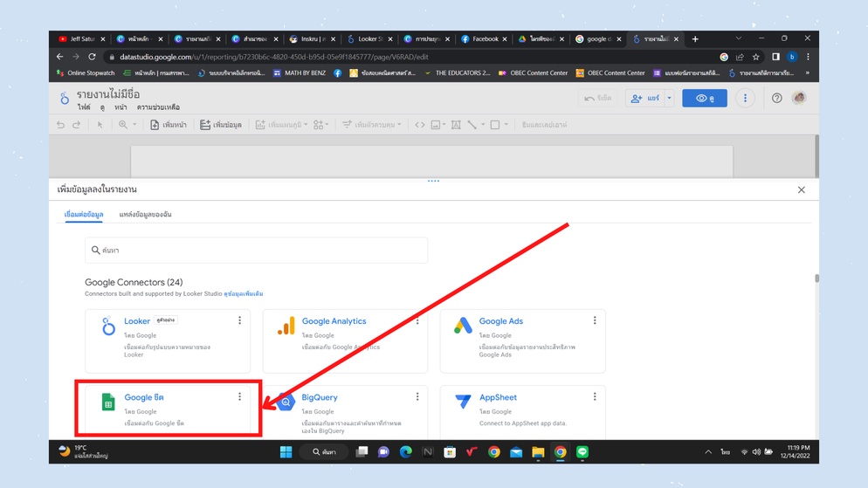Click the reset button in the header
The height and width of the screenshot is (488, 868).
point(598,98)
